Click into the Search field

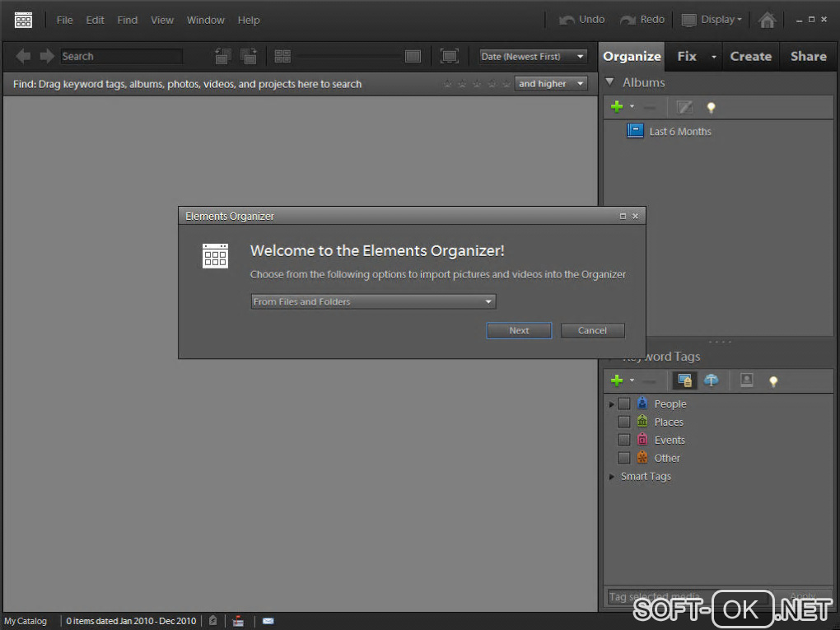(121, 56)
